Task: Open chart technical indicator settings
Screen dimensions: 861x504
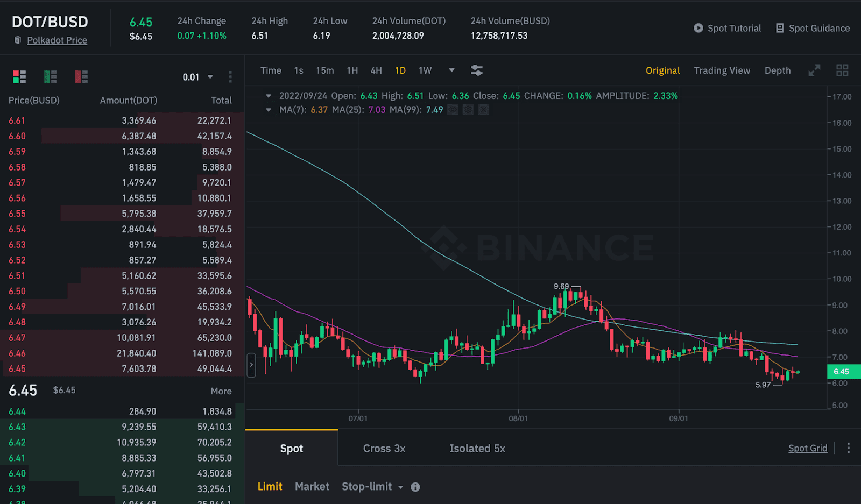Action: coord(476,70)
